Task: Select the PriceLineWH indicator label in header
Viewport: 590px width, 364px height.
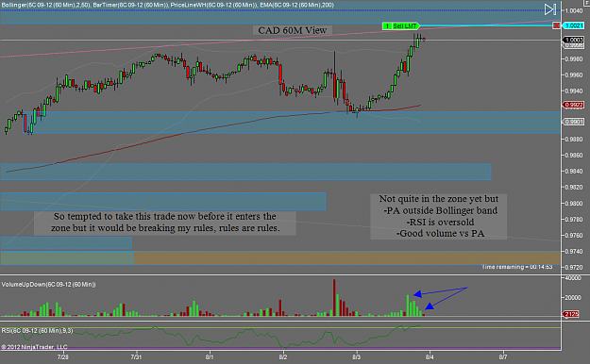Action: 213,6
